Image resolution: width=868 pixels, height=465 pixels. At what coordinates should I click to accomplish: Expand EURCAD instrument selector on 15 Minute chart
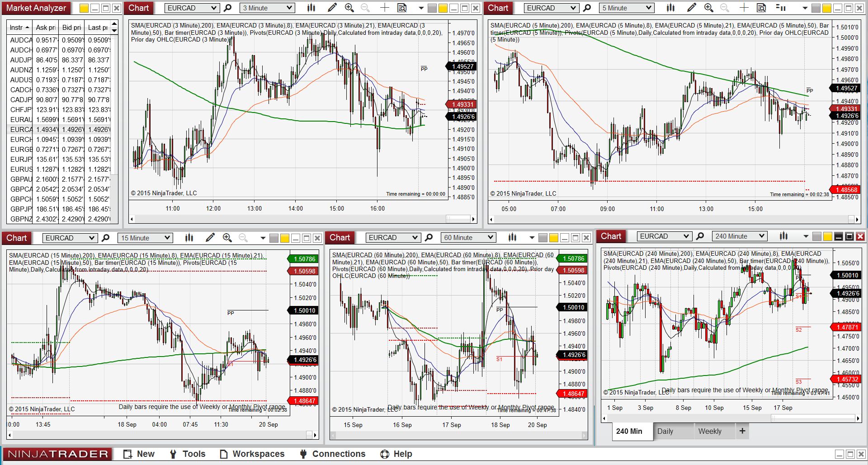tap(92, 238)
